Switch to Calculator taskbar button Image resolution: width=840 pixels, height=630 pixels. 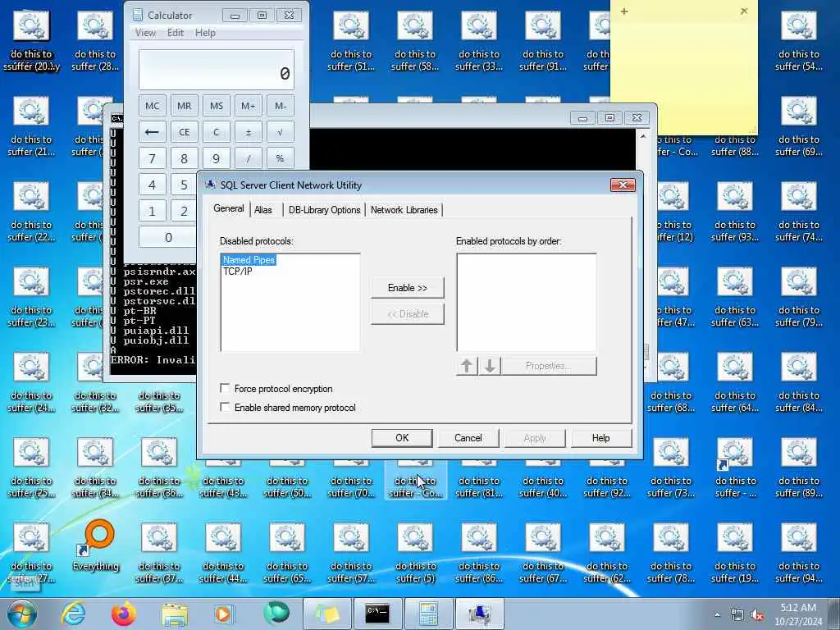[428, 614]
